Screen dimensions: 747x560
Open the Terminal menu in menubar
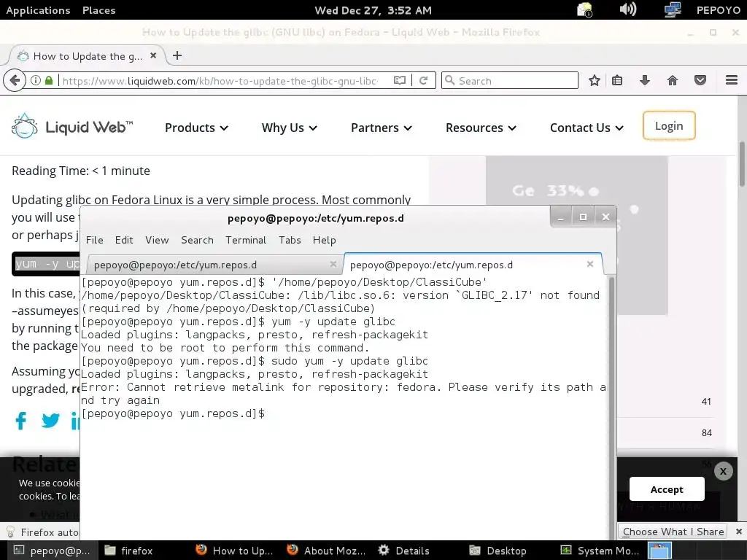(246, 240)
